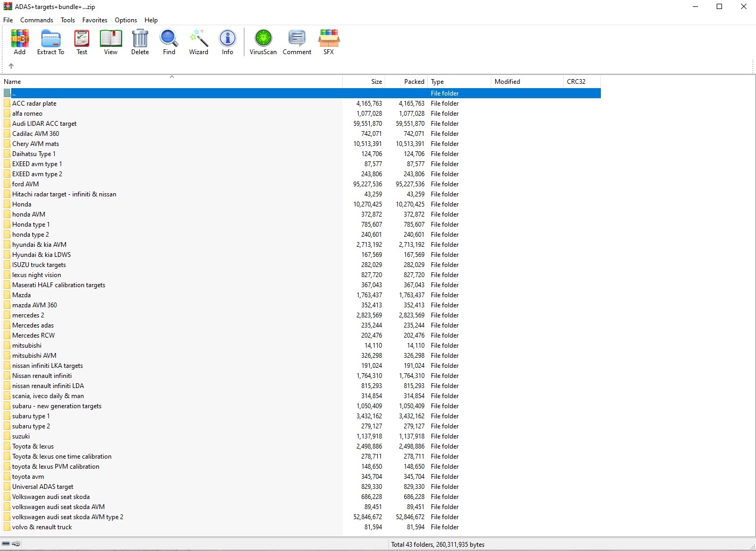Viewport: 756px width, 551px height.
Task: Select 'subaru type 1' folder
Action: click(x=31, y=416)
